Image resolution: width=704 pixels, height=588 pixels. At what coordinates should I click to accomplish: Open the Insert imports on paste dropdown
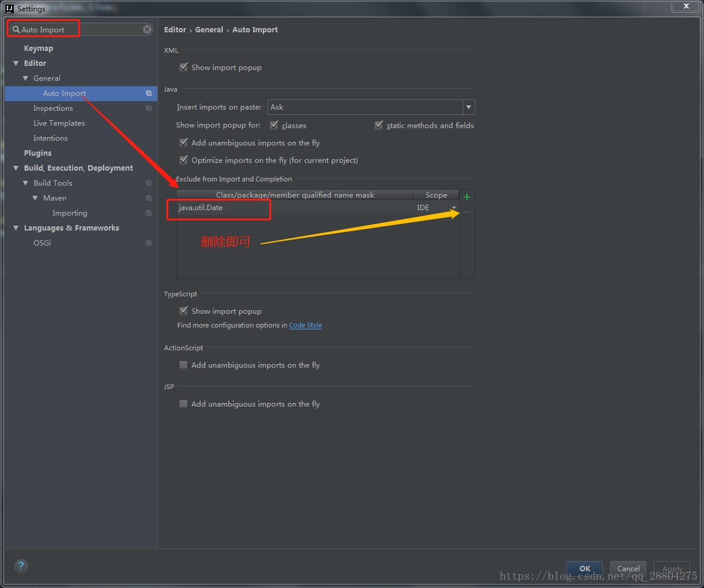point(469,107)
